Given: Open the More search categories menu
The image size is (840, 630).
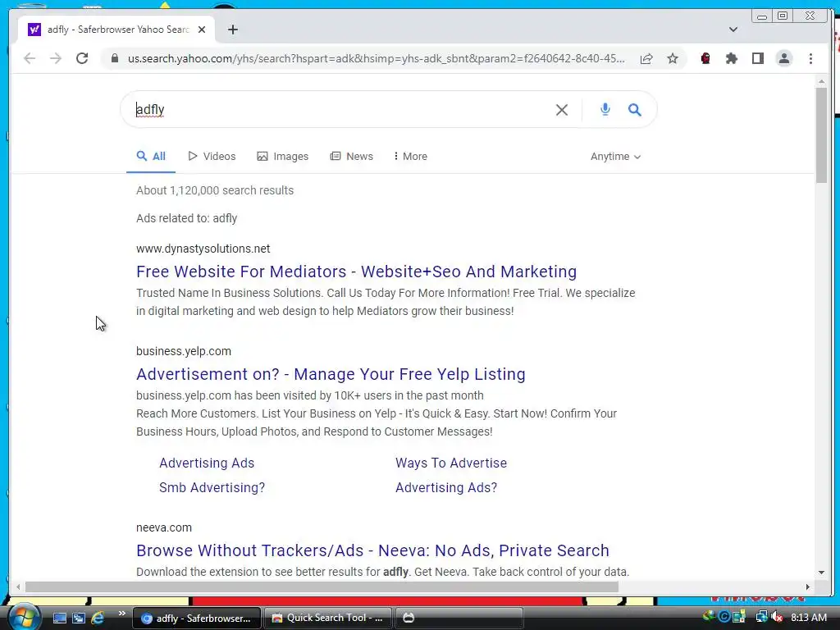Looking at the screenshot, I should [x=410, y=157].
